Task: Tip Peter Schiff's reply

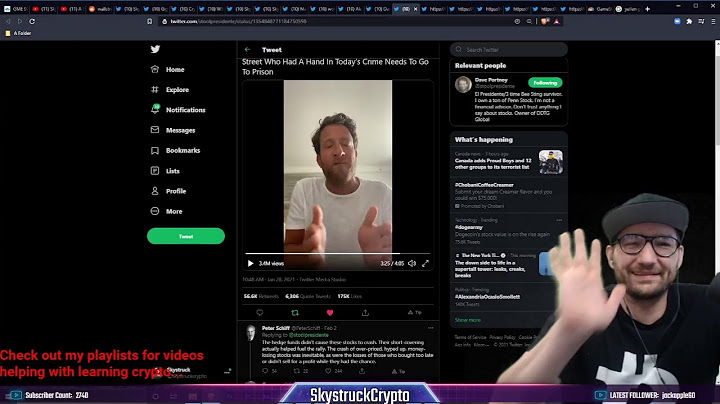Action: tap(398, 371)
